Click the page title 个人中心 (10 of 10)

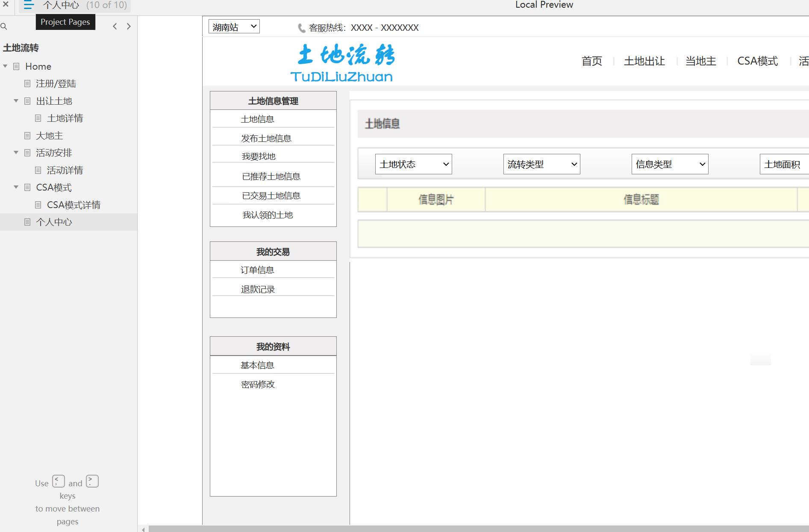(x=85, y=5)
